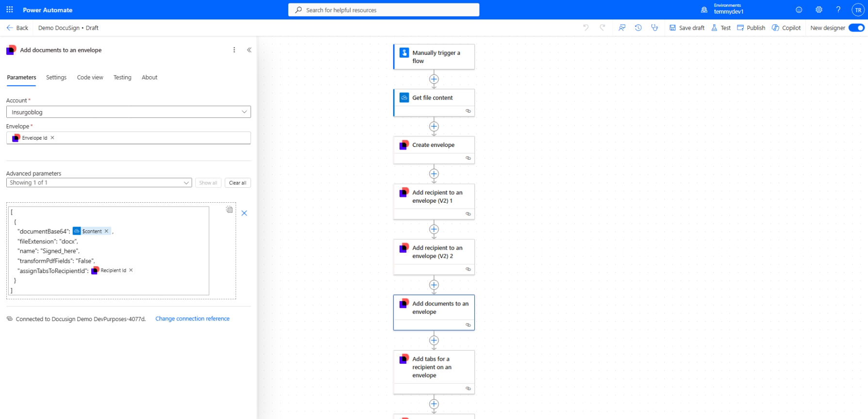Open the TR account avatar
The width and height of the screenshot is (868, 419).
858,10
